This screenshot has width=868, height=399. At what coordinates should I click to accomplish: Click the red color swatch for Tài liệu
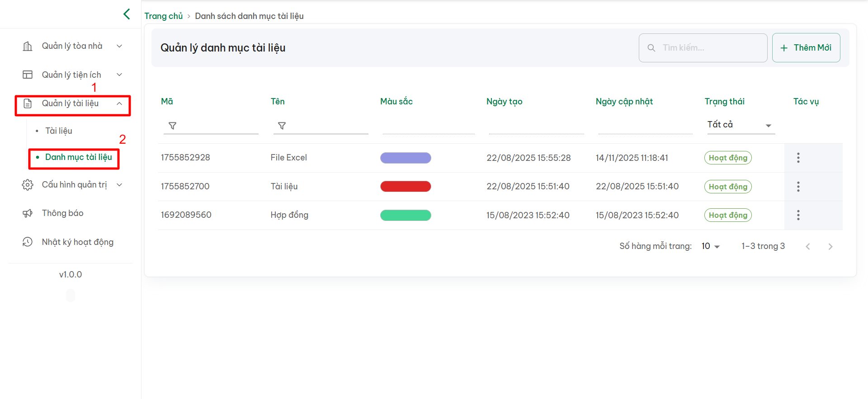click(406, 187)
